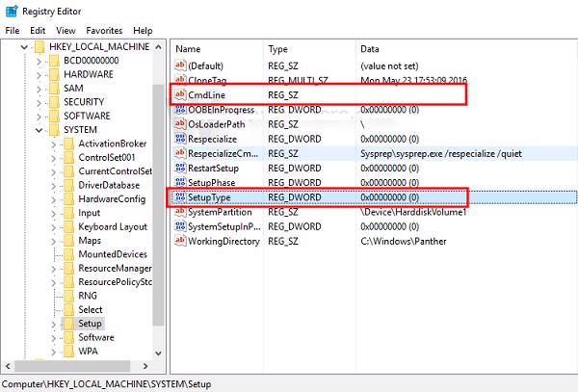Click the SECURITY folder icon
578x392 pixels.
click(x=54, y=102)
